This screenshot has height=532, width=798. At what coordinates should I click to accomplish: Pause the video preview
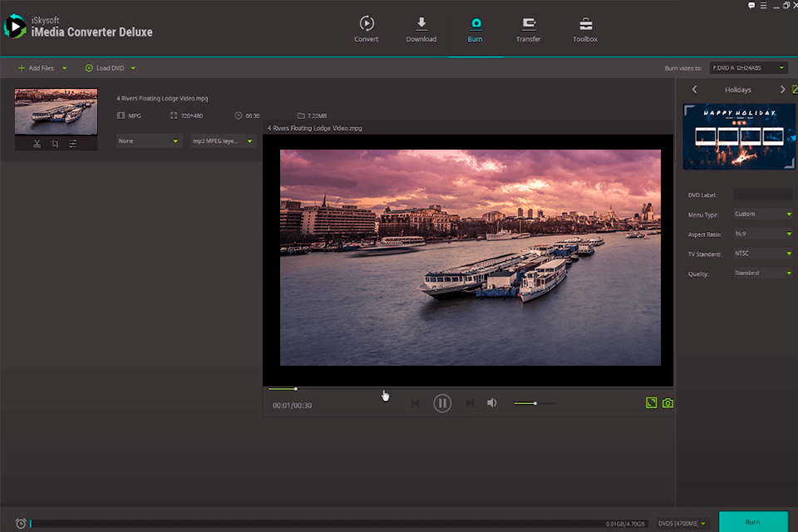[442, 403]
